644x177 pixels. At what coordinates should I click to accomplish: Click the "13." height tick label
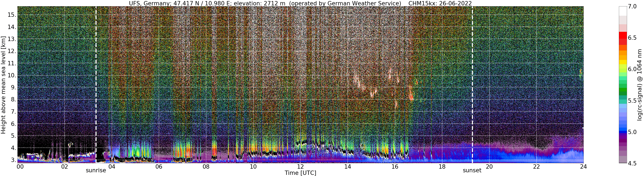[12, 39]
